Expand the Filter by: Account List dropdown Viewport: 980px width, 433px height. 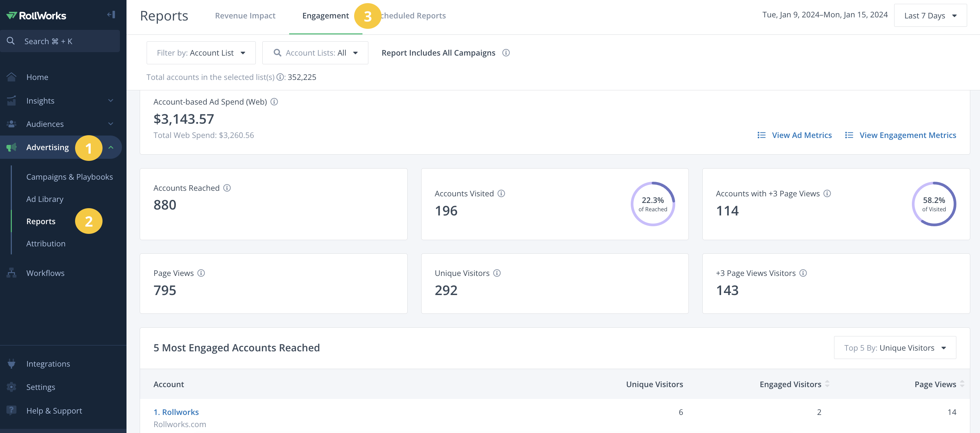pyautogui.click(x=201, y=53)
